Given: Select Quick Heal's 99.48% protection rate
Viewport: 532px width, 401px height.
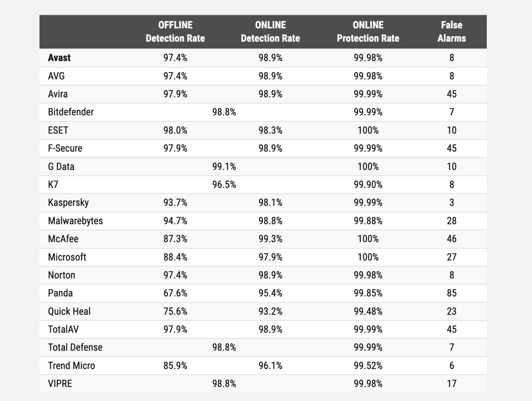Looking at the screenshot, I should (x=368, y=311).
